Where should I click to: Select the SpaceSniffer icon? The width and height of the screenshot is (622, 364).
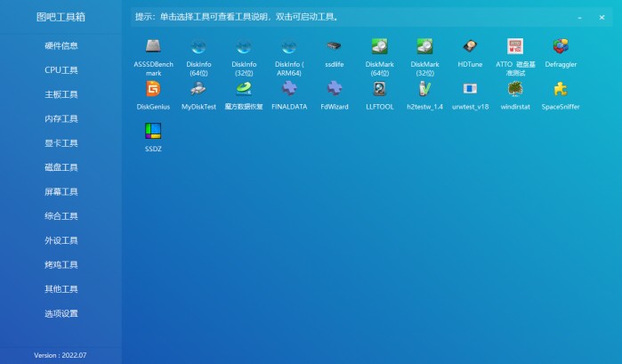pyautogui.click(x=561, y=89)
